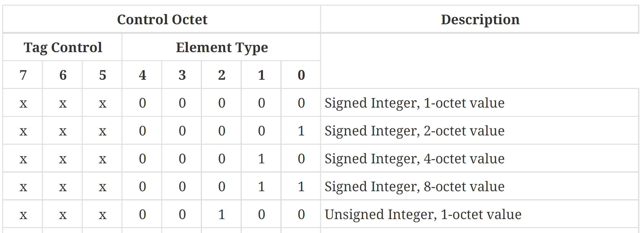Click bit number 2 header cell

pos(222,75)
